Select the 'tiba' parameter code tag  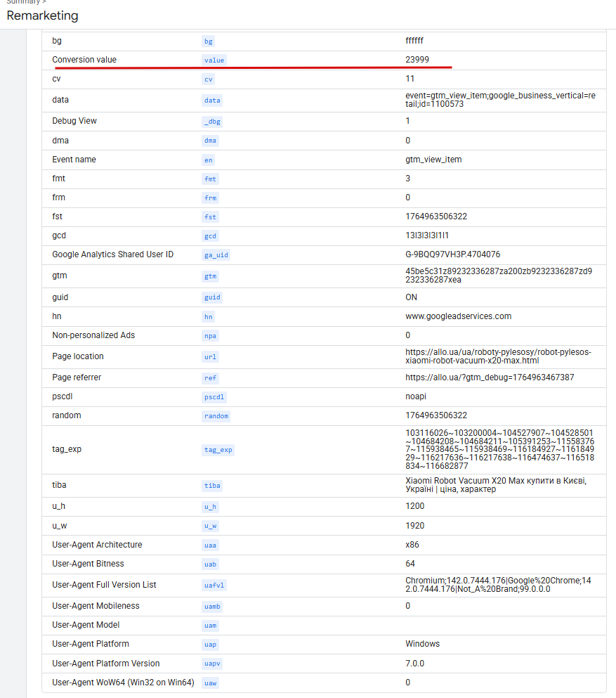pos(212,486)
